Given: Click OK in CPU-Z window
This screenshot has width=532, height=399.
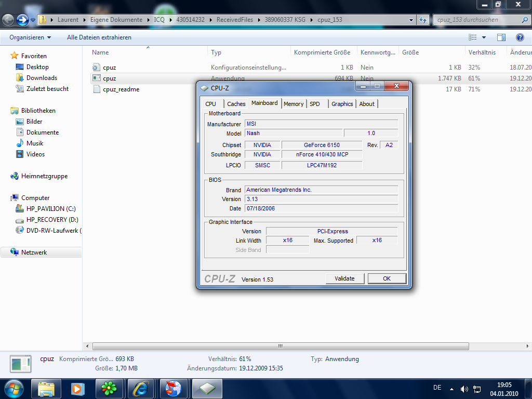Looking at the screenshot, I should (387, 278).
